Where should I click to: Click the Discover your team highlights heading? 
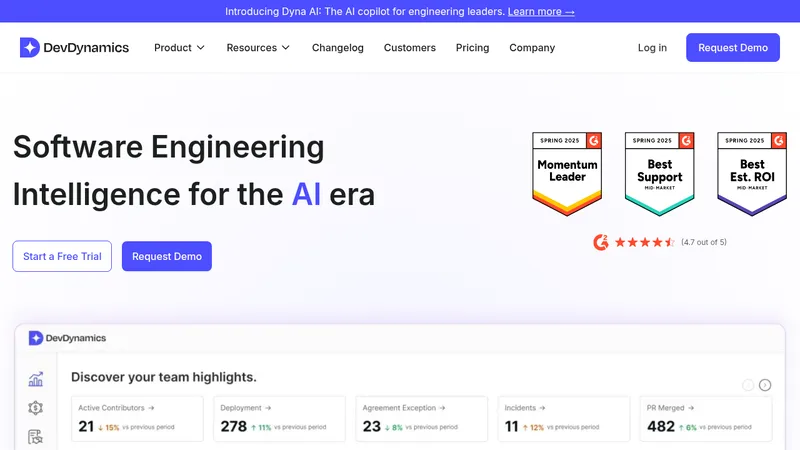pyautogui.click(x=164, y=377)
